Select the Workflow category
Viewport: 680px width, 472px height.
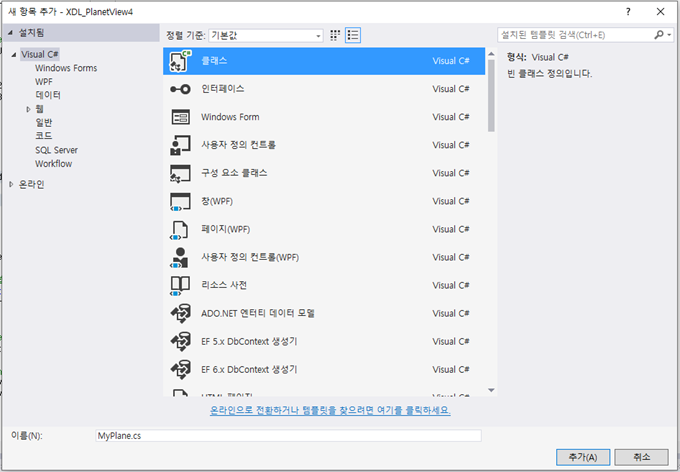pos(53,164)
